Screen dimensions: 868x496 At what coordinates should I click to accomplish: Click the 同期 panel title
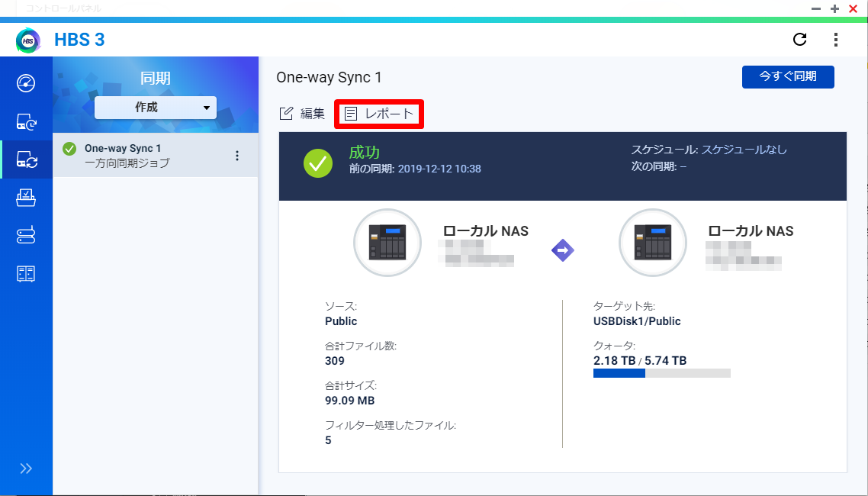tap(156, 78)
